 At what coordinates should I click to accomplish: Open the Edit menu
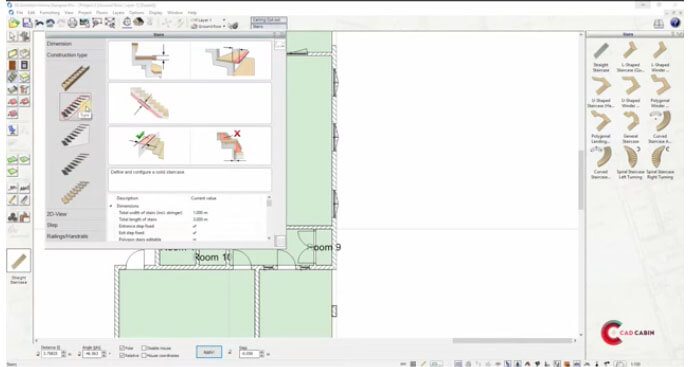coord(31,13)
